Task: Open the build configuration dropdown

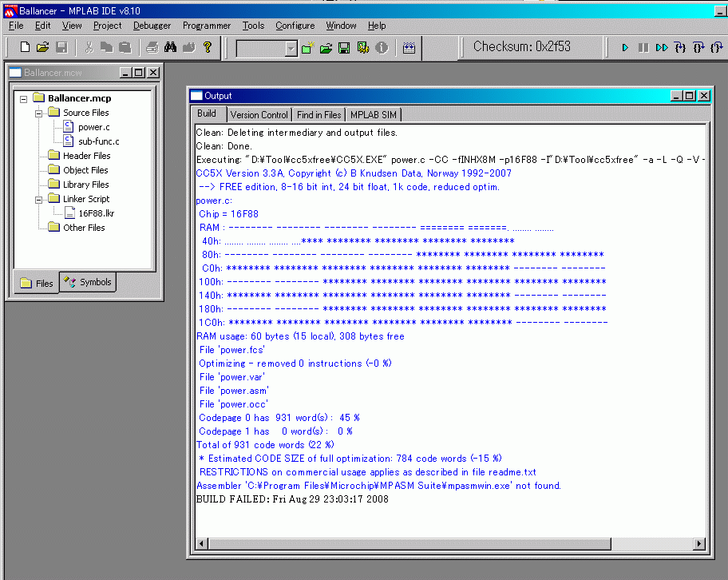Action: pyautogui.click(x=291, y=48)
